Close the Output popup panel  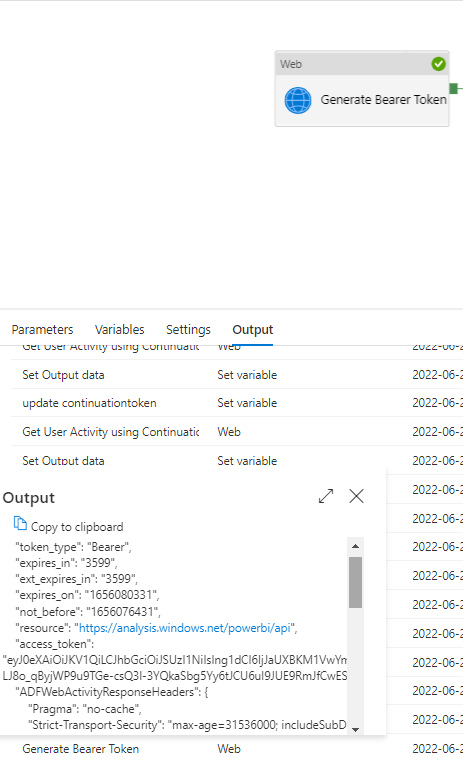(x=356, y=496)
